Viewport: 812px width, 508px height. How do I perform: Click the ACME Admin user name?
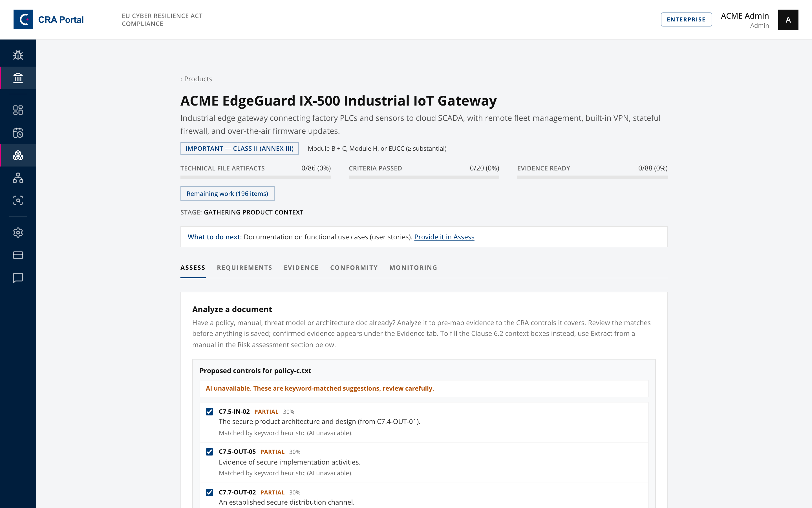click(x=745, y=16)
